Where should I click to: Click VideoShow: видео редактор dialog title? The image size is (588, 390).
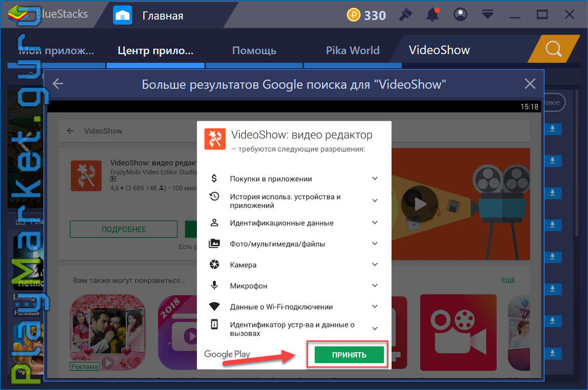click(302, 134)
